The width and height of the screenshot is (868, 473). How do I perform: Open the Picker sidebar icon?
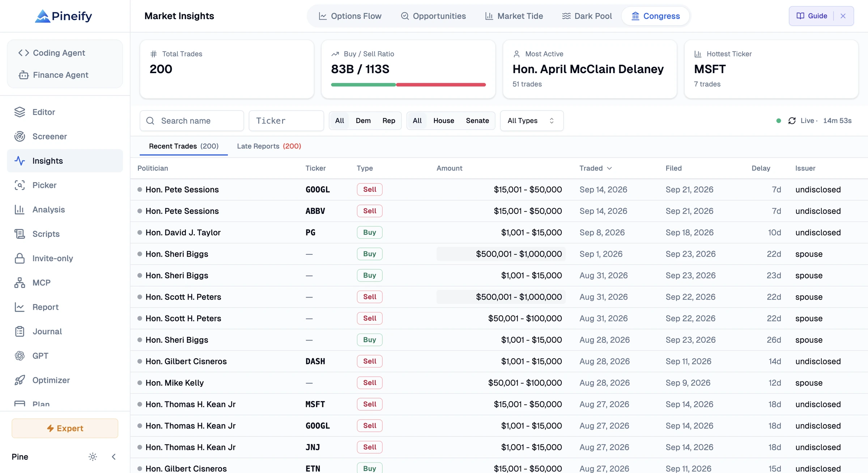pyautogui.click(x=20, y=185)
